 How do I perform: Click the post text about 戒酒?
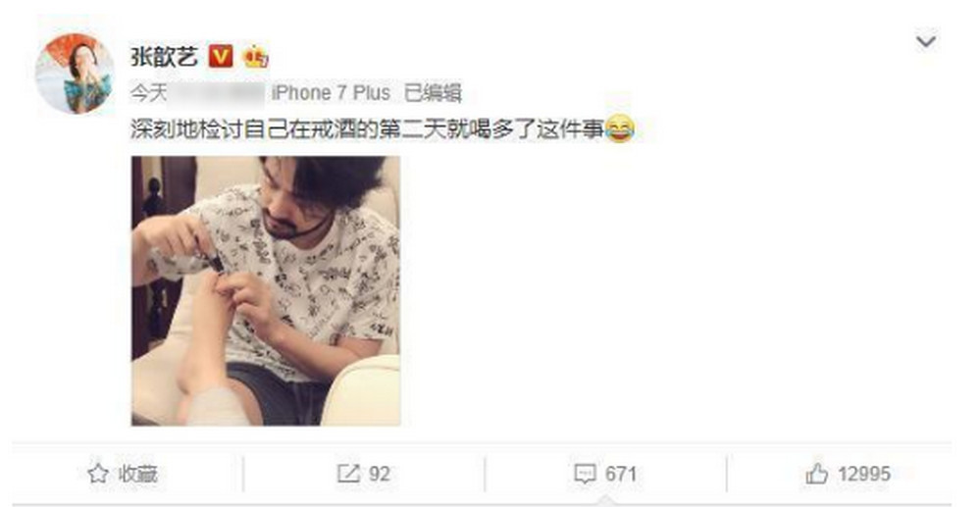(367, 130)
